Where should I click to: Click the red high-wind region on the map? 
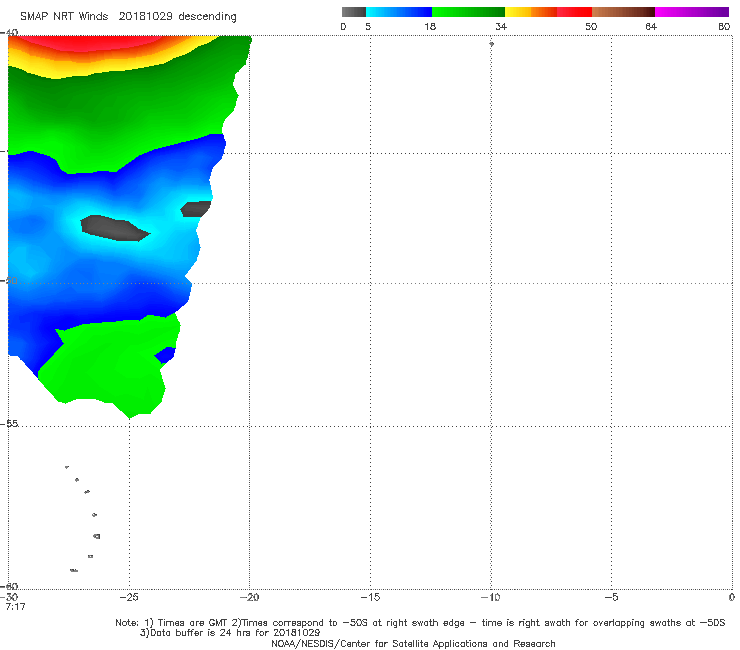click(90, 43)
